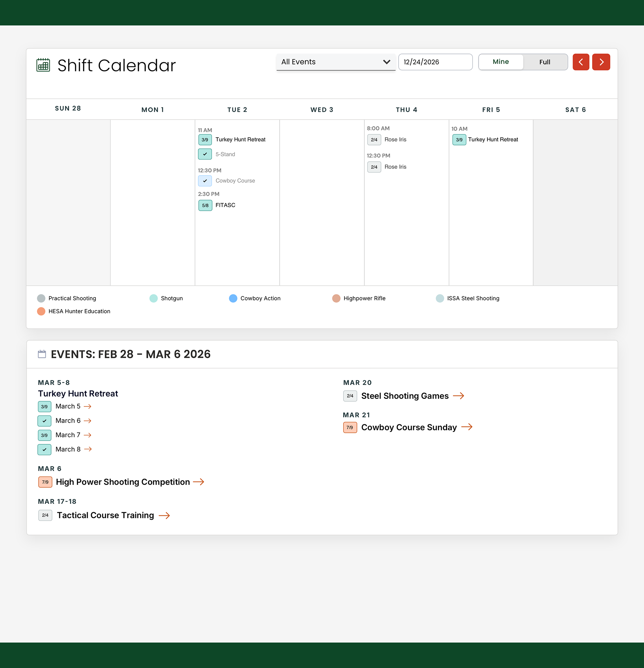This screenshot has width=644, height=668.
Task: Click arrow next to March 7
Action: tap(87, 435)
